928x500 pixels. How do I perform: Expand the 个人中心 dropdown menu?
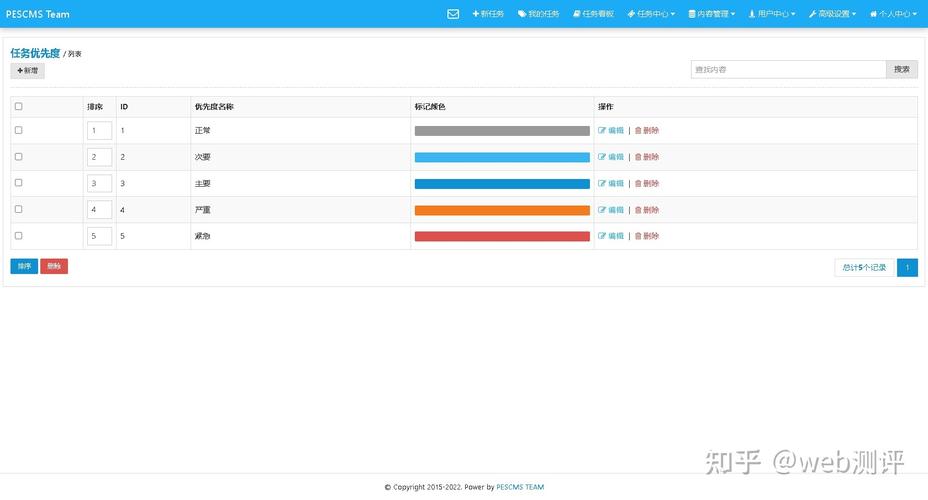point(893,14)
